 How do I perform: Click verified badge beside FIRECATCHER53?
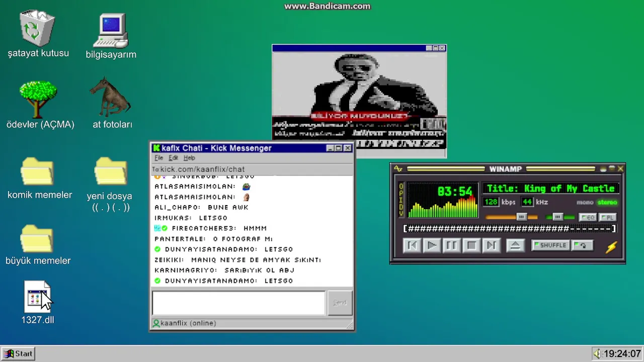pos(165,228)
